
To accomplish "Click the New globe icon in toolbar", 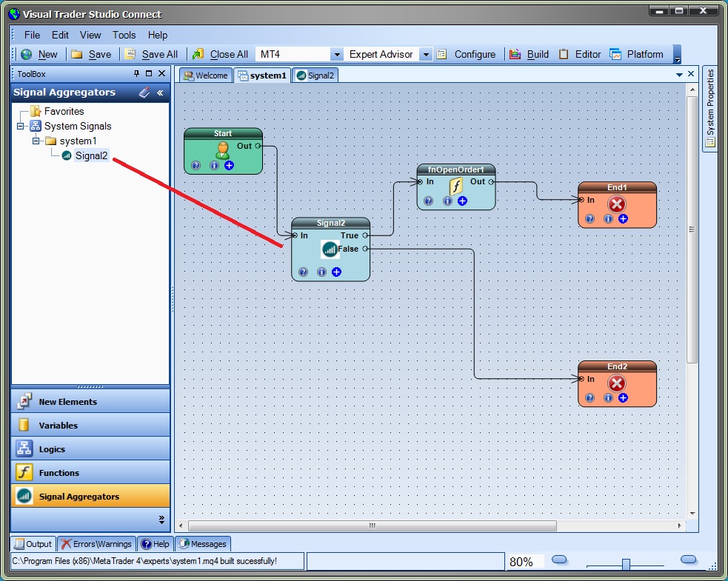I will click(x=27, y=54).
